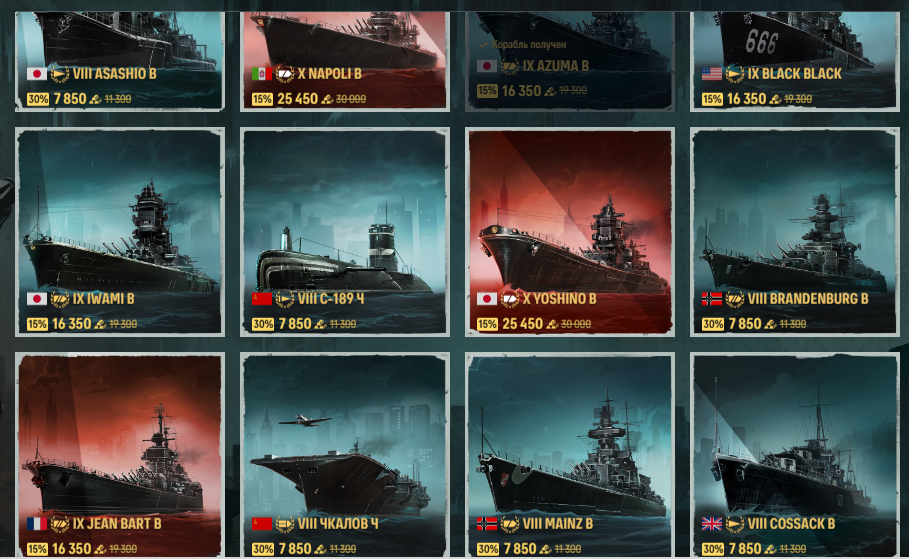Click the IX Jean Bart B title
Image resolution: width=909 pixels, height=559 pixels.
[117, 524]
